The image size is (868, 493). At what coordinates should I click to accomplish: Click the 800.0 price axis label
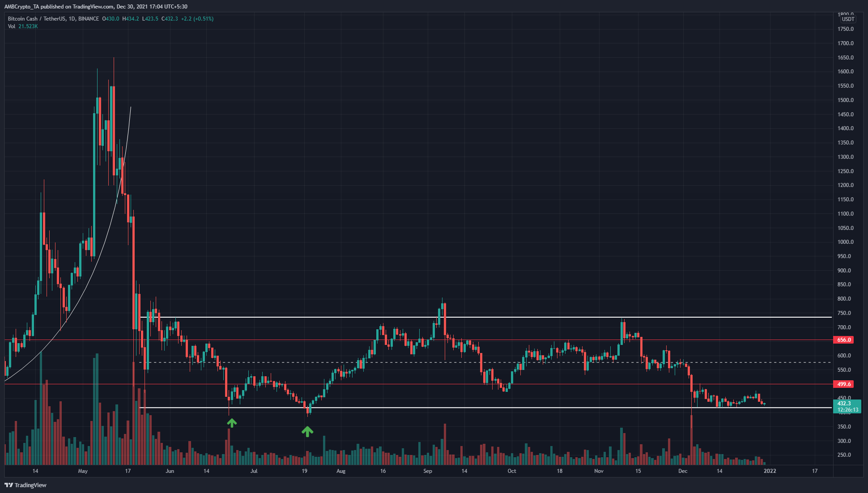[844, 299]
